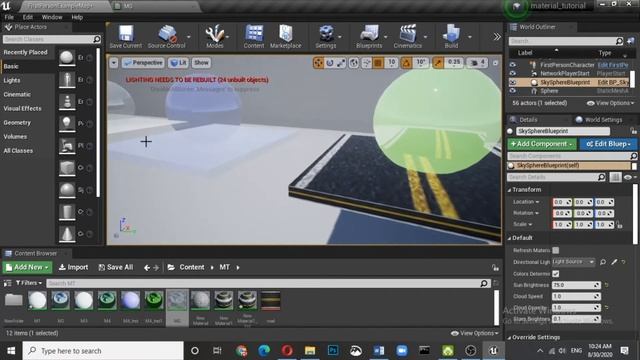Select the rotate gizmo tool in viewport
640x360 pixels.
pos(330,62)
